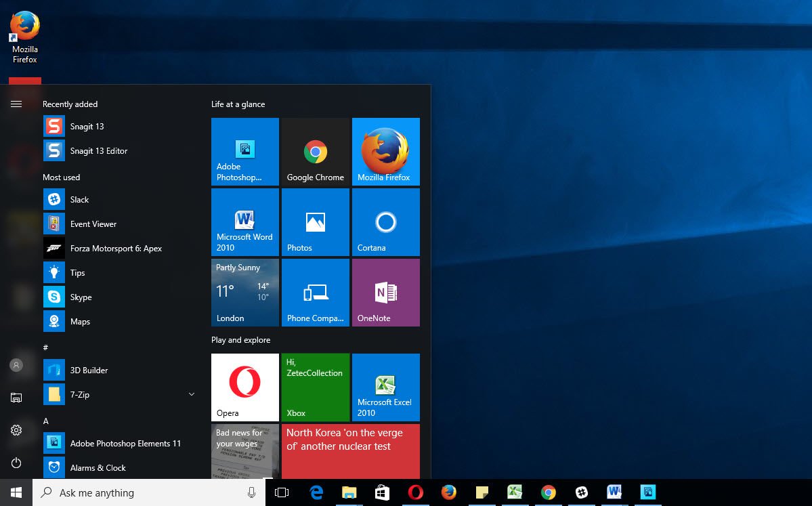Viewport: 812px width, 506px height.
Task: Open the Google Chrome tile
Action: [x=315, y=152]
